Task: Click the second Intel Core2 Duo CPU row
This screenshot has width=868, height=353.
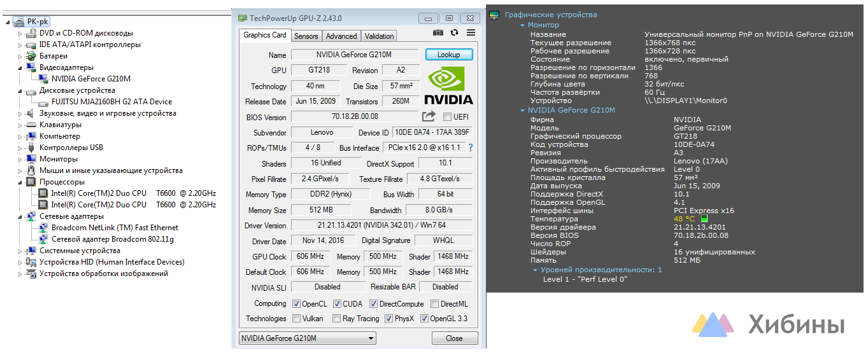Action: pyautogui.click(x=134, y=205)
